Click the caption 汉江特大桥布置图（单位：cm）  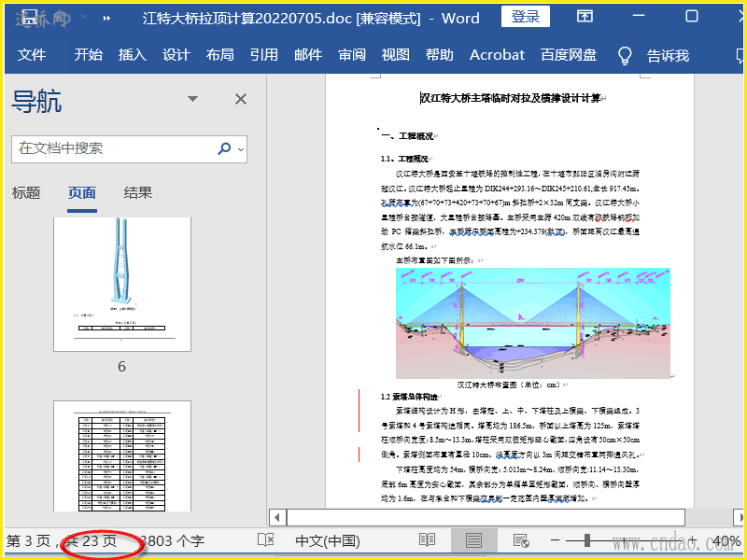(x=509, y=385)
